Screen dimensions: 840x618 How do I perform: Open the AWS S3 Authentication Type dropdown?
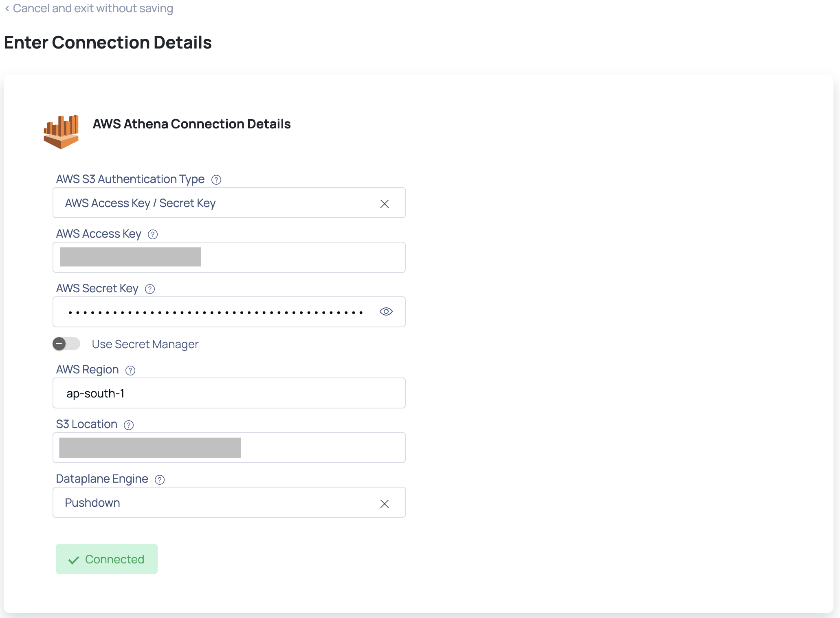[x=229, y=203]
